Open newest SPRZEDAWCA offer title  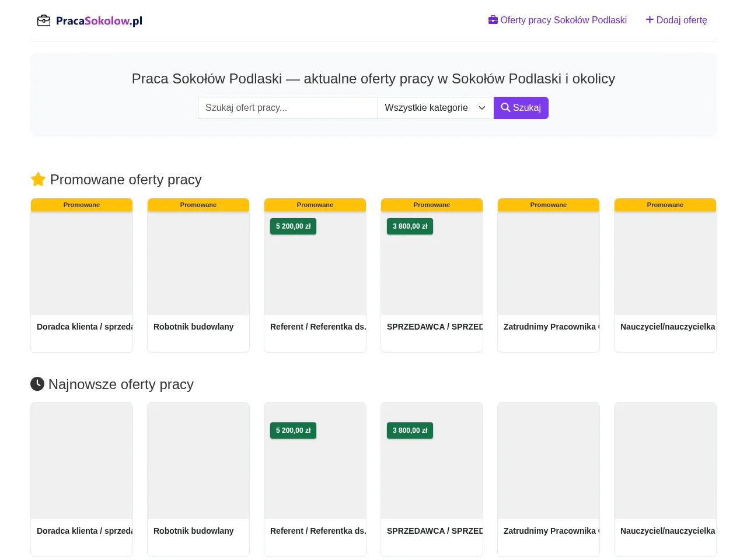click(x=435, y=531)
